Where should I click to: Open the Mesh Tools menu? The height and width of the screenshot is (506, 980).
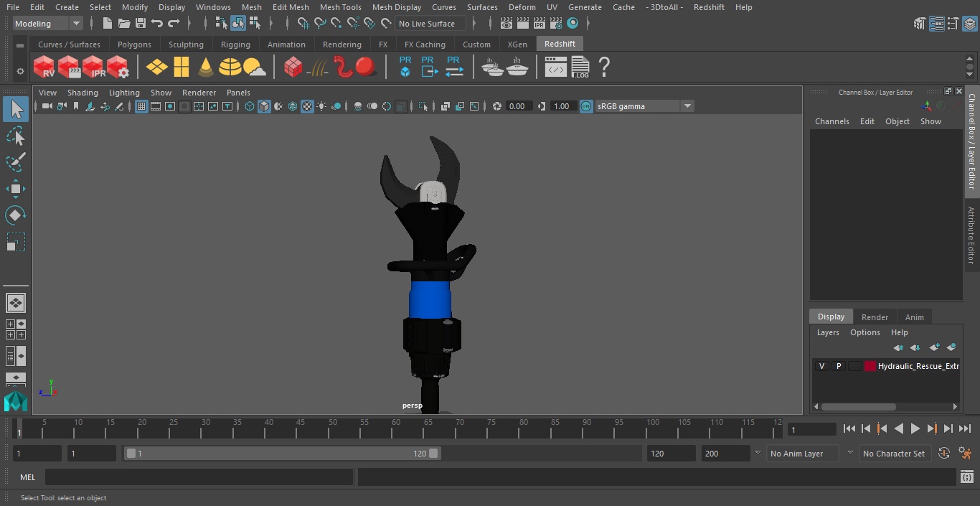[340, 7]
